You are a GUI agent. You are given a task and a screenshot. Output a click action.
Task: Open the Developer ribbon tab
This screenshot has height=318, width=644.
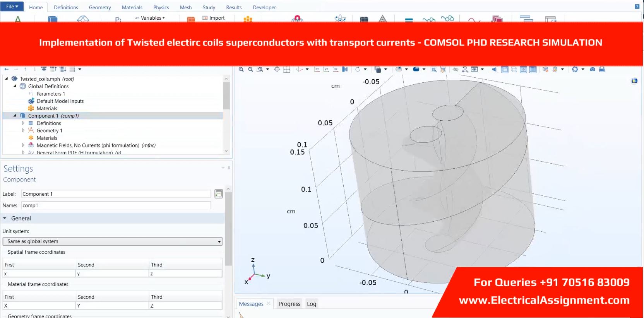(264, 7)
